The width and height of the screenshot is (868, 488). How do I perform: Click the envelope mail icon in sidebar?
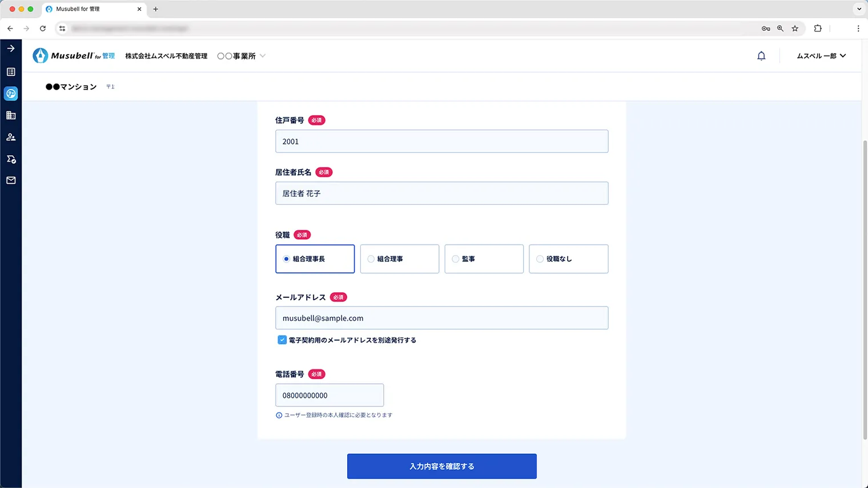pos(11,180)
